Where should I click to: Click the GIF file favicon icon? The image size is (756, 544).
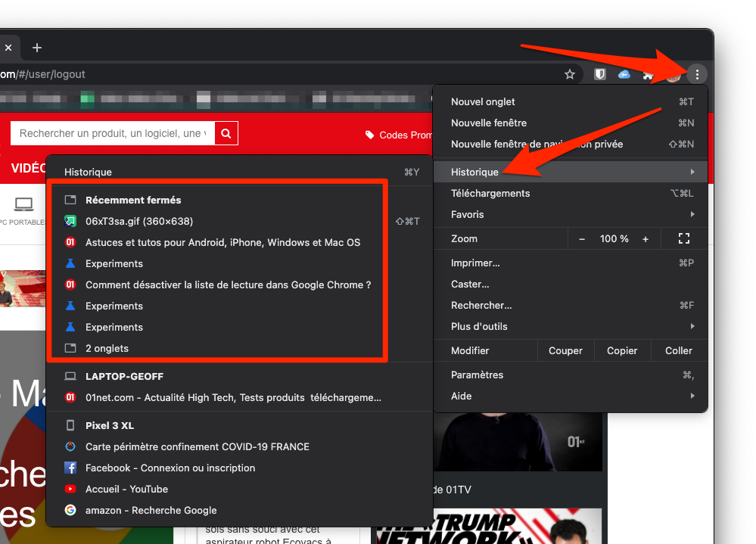tap(70, 221)
